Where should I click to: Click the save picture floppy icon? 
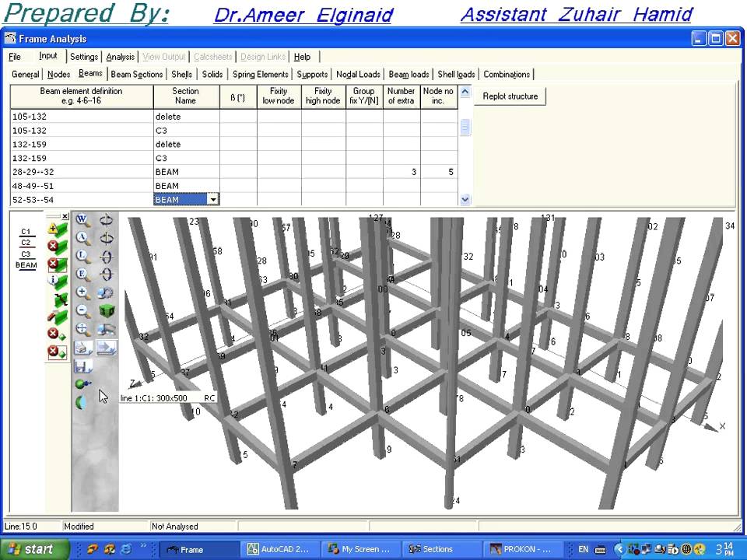pos(83,366)
